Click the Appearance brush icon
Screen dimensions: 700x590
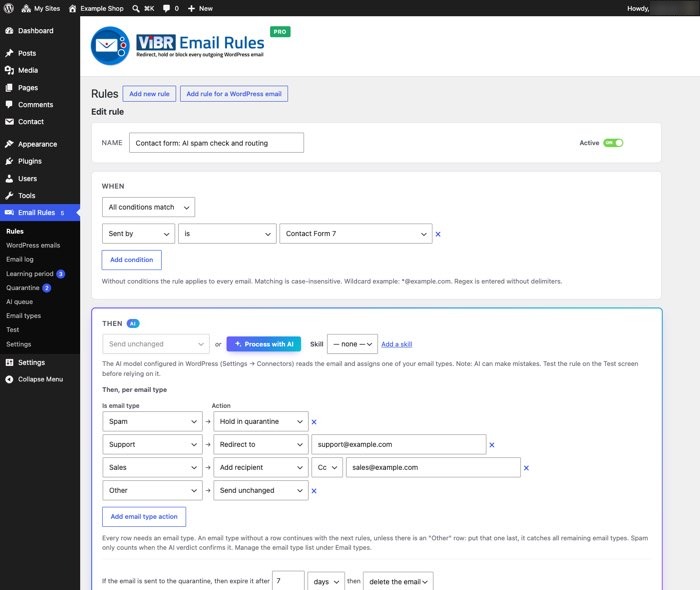(9, 144)
